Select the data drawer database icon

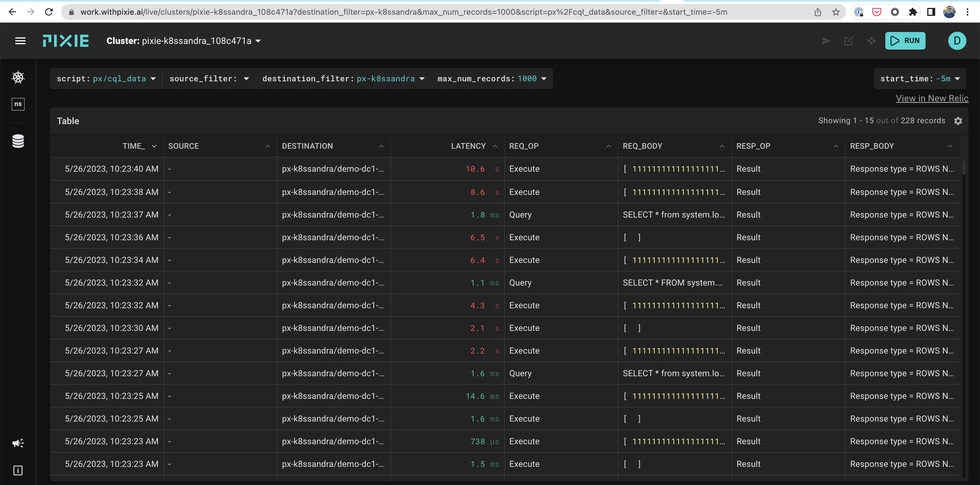[18, 141]
